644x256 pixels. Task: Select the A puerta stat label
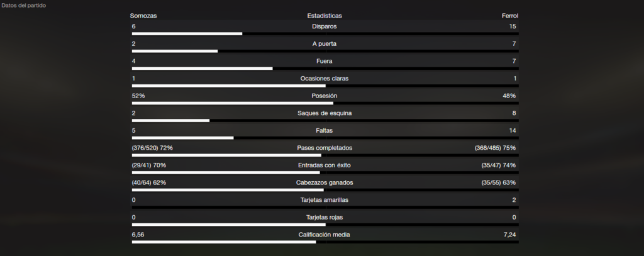[325, 43]
